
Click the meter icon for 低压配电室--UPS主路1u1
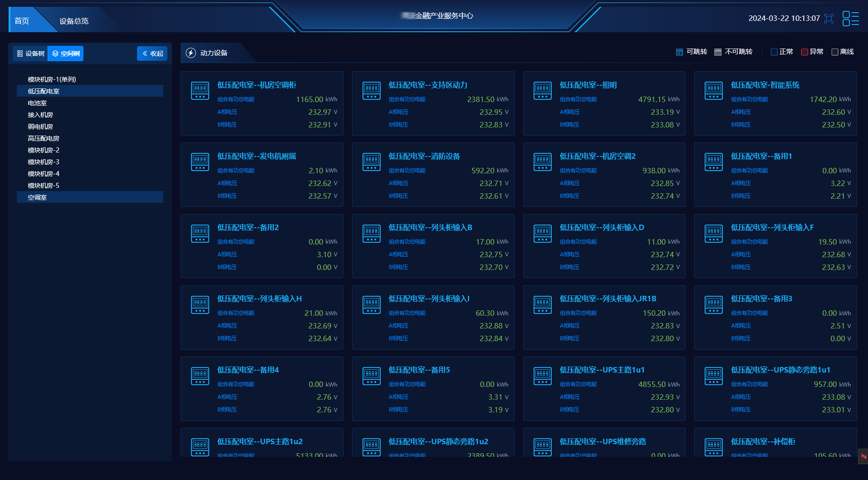pos(542,376)
